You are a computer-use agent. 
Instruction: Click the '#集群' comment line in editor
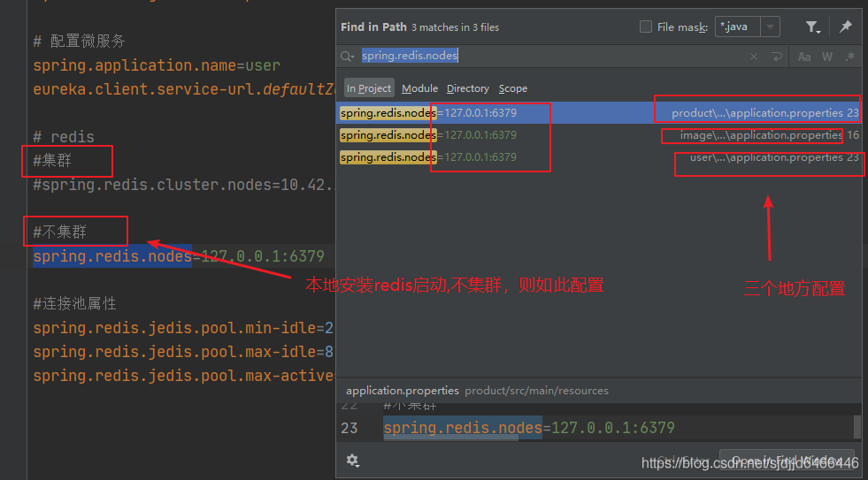pyautogui.click(x=52, y=160)
